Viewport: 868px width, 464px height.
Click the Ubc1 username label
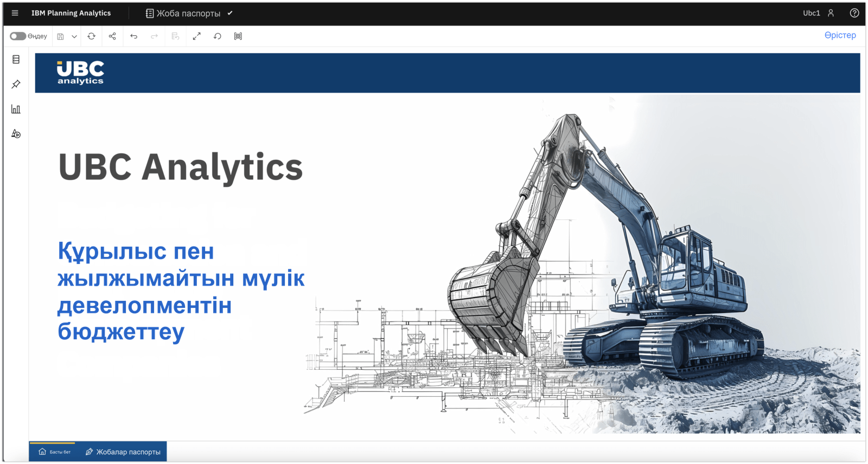[812, 13]
